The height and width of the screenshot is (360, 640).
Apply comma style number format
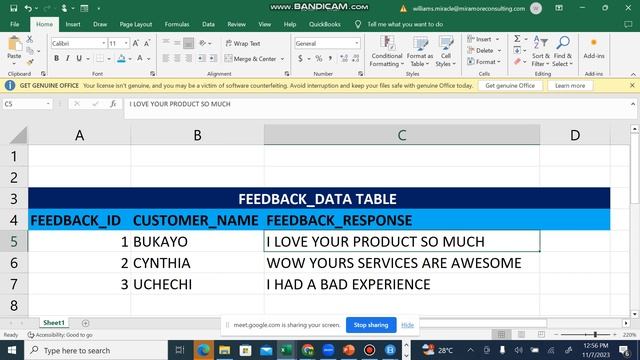[x=330, y=59]
